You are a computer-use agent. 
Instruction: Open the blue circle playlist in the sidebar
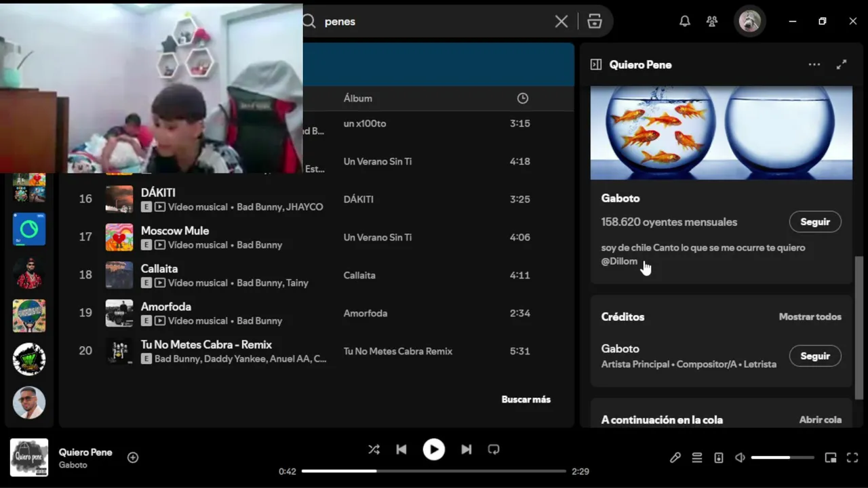click(x=29, y=229)
